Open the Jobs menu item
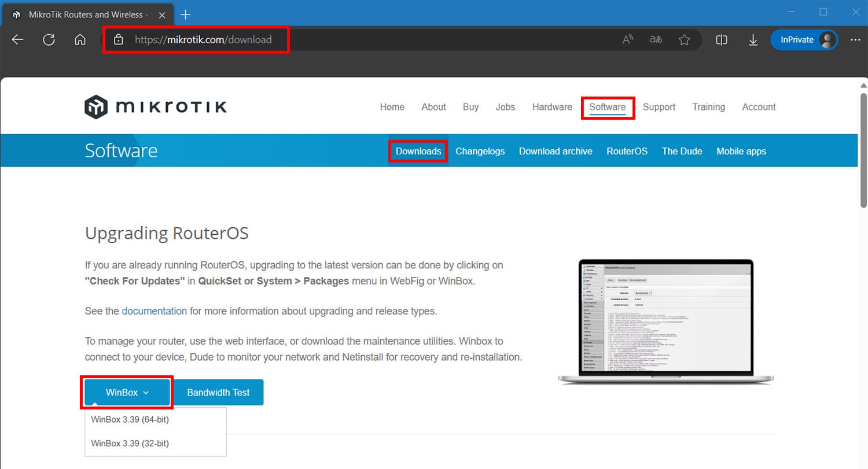The image size is (868, 469). tap(505, 107)
